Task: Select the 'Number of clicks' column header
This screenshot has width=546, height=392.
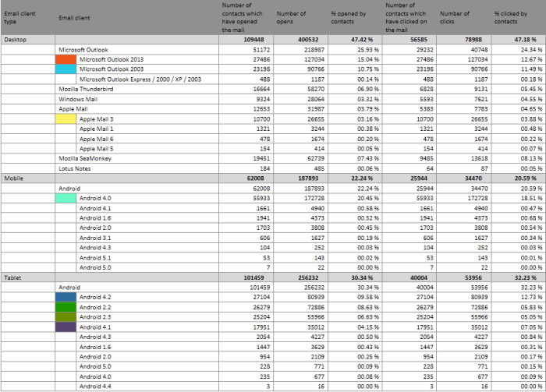Action: tap(455, 17)
